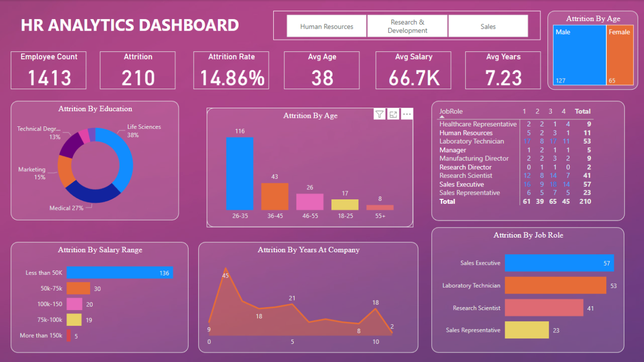Select the Less than 50K salary bar

pyautogui.click(x=119, y=273)
